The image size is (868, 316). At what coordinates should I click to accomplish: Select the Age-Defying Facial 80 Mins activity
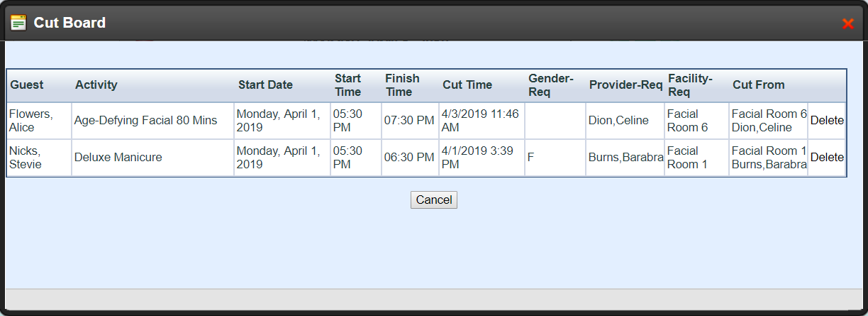146,121
